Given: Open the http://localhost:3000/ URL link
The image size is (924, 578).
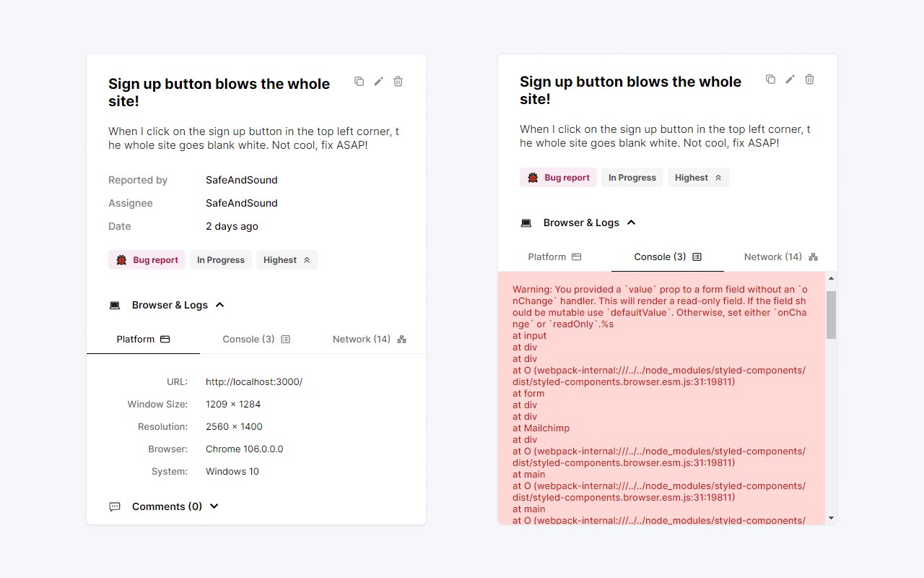Looking at the screenshot, I should point(254,381).
